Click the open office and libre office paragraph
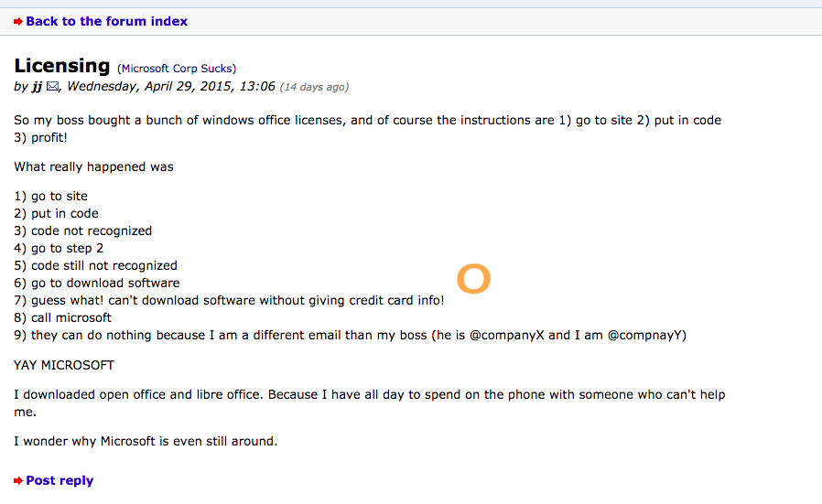 click(x=370, y=402)
